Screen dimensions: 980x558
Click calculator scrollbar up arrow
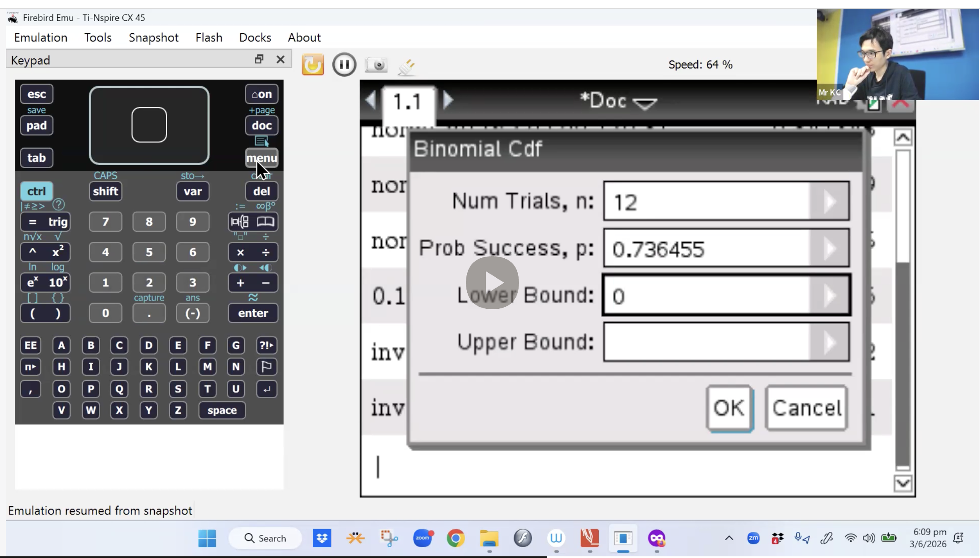903,137
